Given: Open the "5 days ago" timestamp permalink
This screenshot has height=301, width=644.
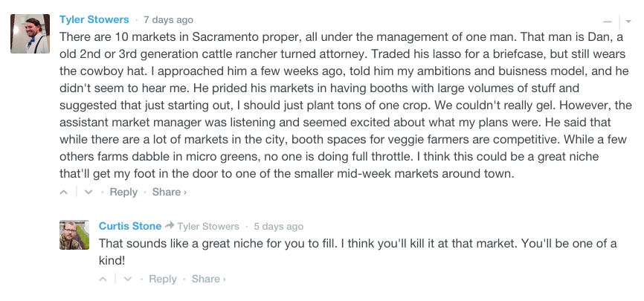Looking at the screenshot, I should pos(278,227).
